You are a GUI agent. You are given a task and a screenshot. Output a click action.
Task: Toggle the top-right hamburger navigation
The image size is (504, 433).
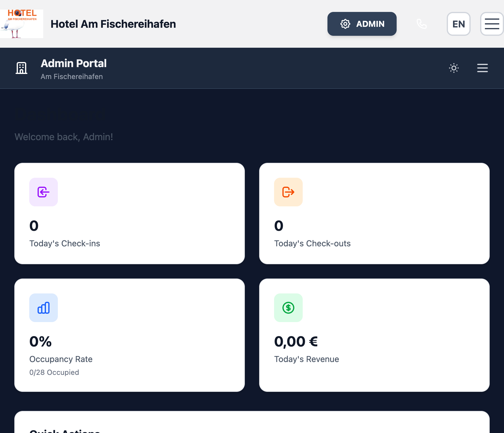[x=491, y=24]
